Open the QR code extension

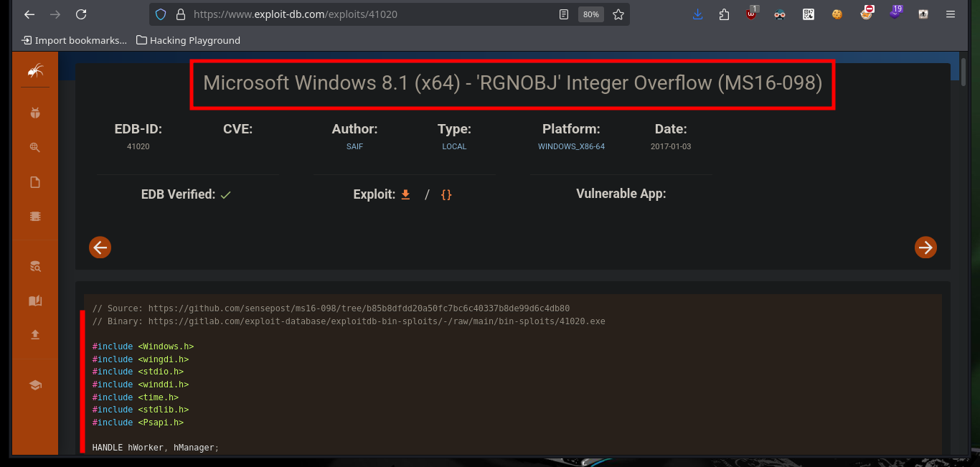point(809,14)
